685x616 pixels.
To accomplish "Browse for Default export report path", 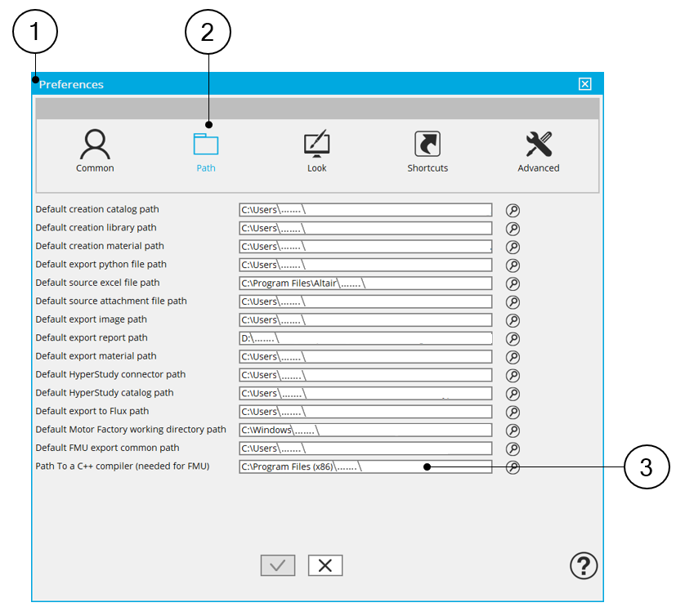I will (513, 338).
